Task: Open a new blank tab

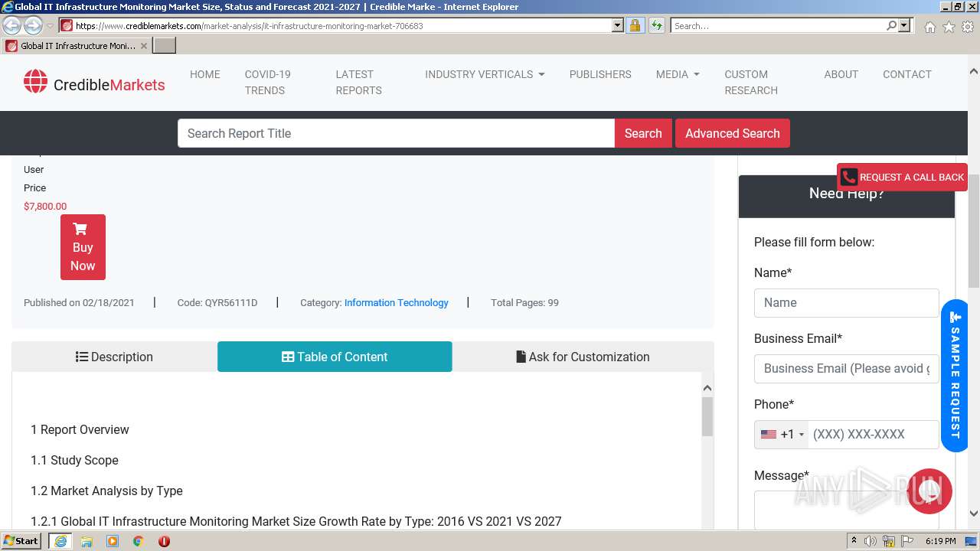Action: 165,45
